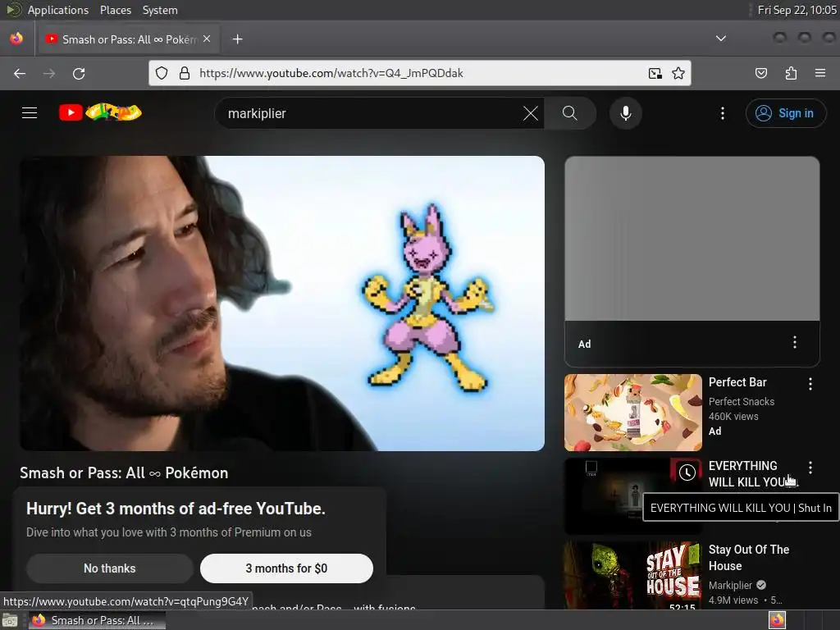List all tabs dropdown

pos(721,39)
